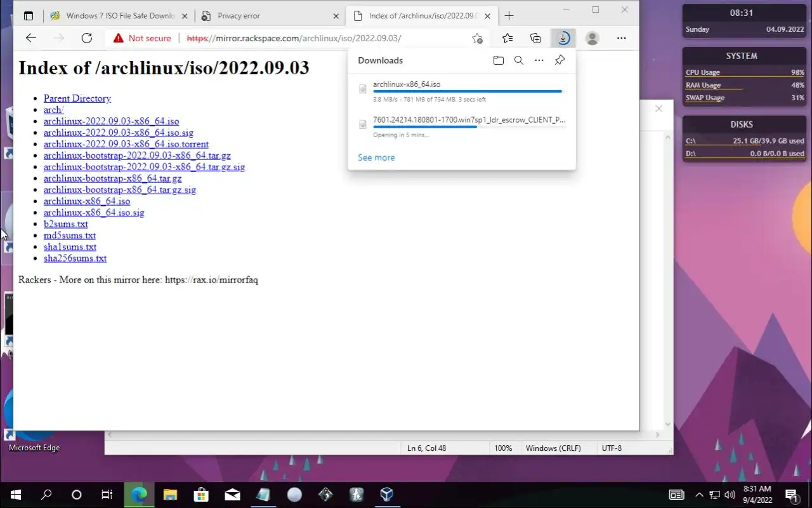The height and width of the screenshot is (508, 812).
Task: Open the user profile avatar
Action: pos(593,38)
